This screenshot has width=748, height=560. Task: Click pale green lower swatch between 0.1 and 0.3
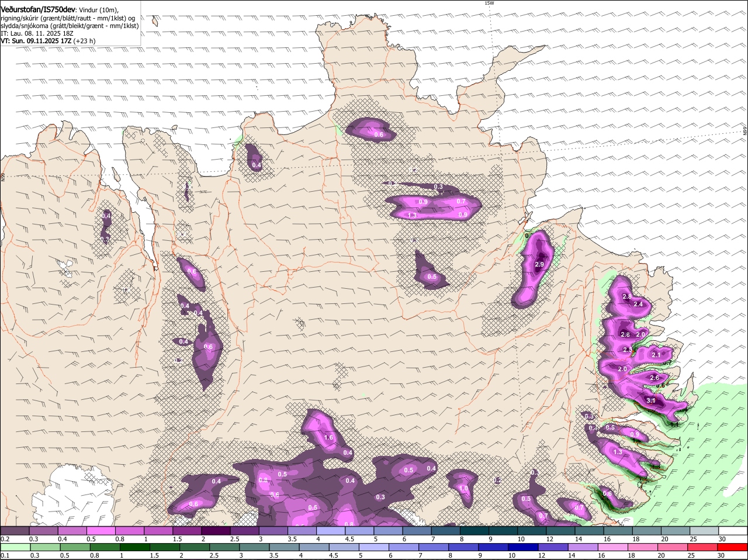pyautogui.click(x=15, y=548)
